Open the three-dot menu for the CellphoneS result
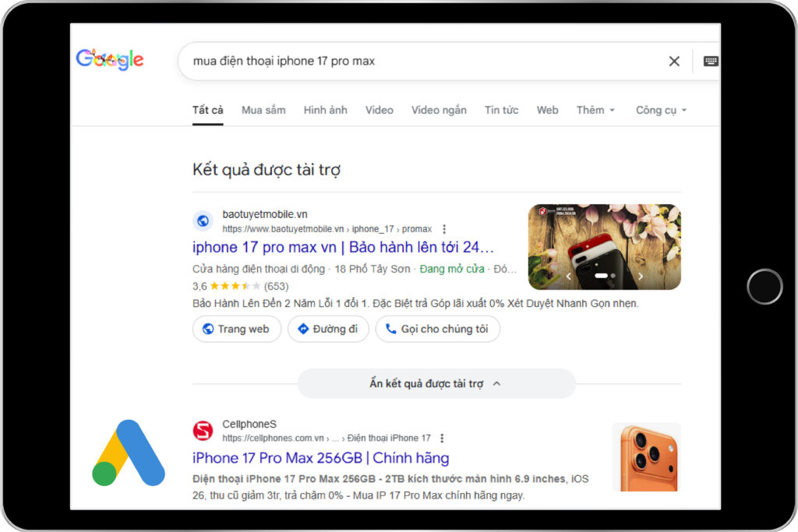798x532 pixels. pos(442,439)
